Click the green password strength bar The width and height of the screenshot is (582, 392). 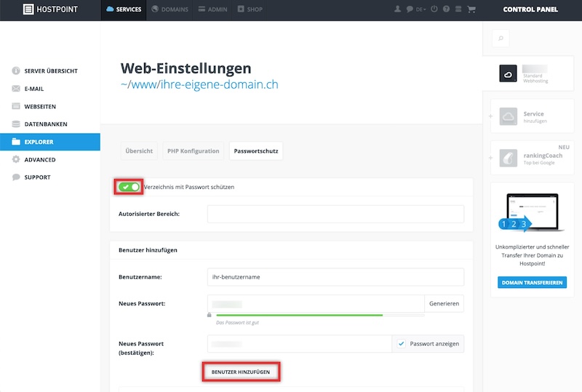[x=299, y=315]
